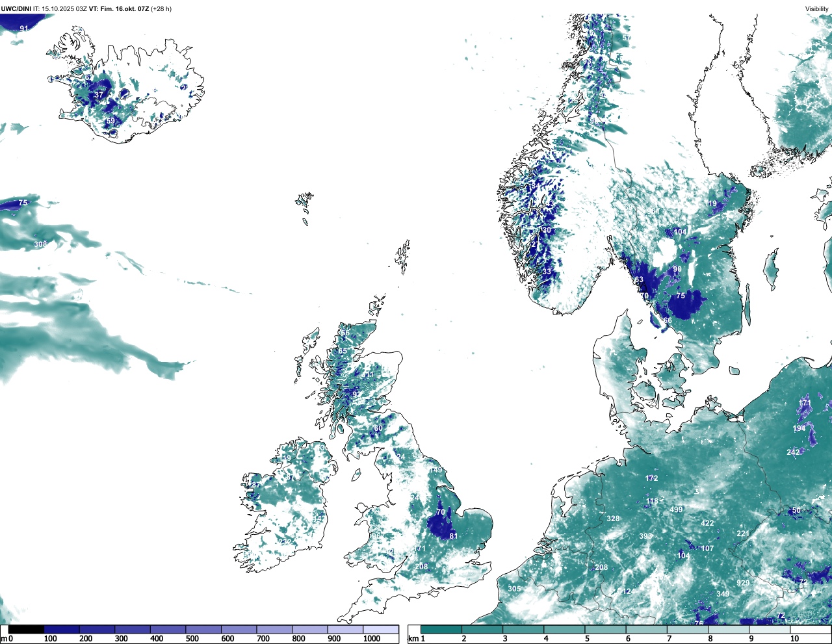Screen dimensions: 832x644
Task: Click the 'km' unit label in legend
Action: click(x=413, y=639)
